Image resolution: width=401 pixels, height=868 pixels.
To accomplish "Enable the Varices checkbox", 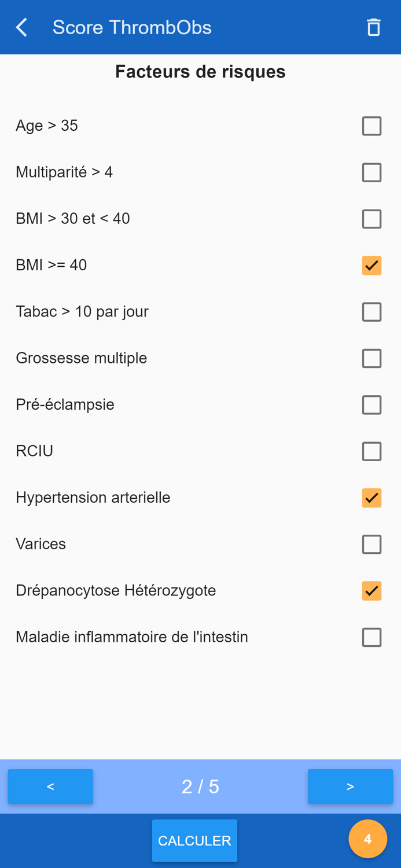I will pos(371,545).
